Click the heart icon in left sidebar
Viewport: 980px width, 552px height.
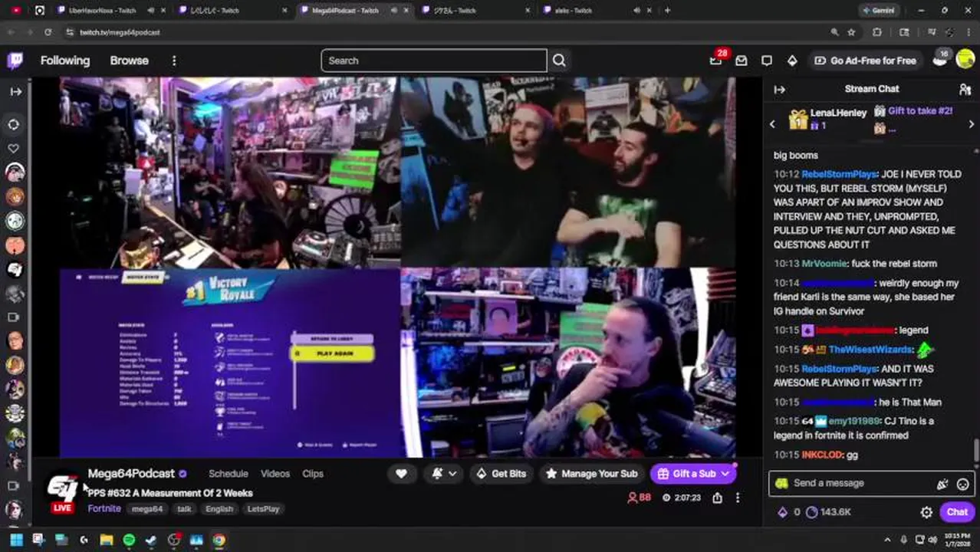[14, 148]
